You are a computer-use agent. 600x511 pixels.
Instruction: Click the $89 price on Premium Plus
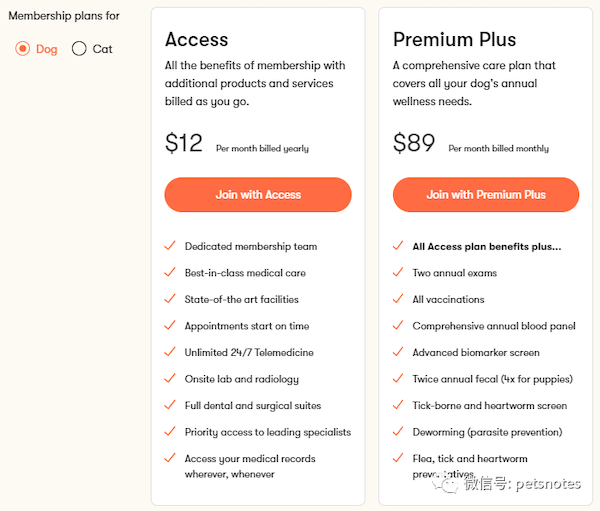coord(414,143)
